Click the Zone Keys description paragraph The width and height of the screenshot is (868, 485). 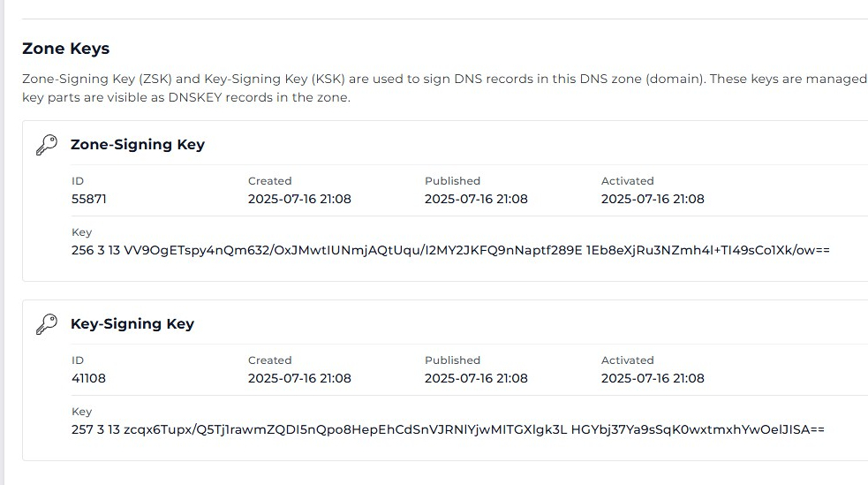click(442, 88)
